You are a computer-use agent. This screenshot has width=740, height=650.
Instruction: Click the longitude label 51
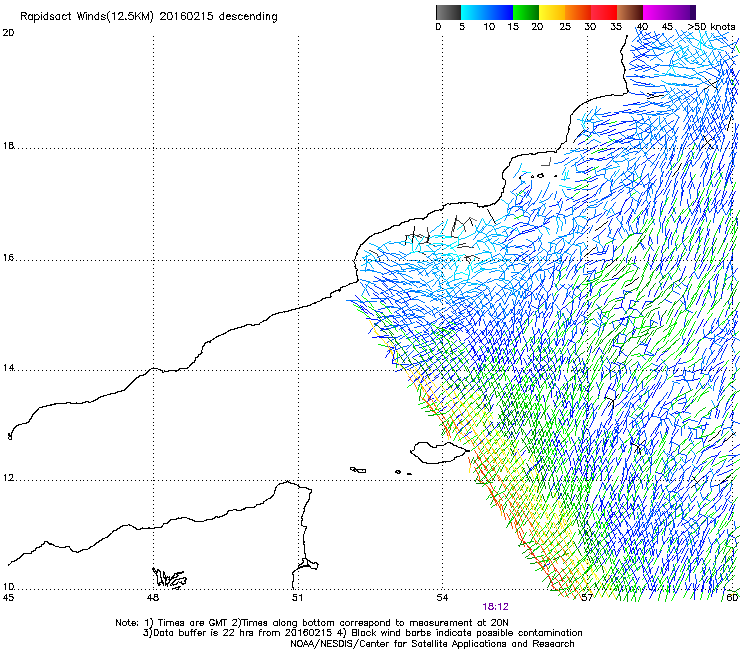point(297,598)
